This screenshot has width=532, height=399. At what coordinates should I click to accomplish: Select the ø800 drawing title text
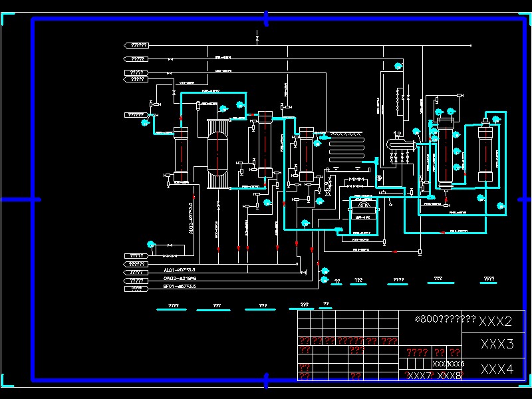[x=445, y=319]
